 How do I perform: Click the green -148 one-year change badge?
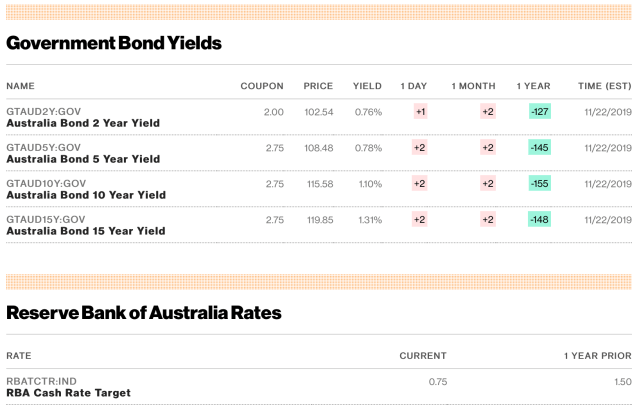[x=540, y=220]
